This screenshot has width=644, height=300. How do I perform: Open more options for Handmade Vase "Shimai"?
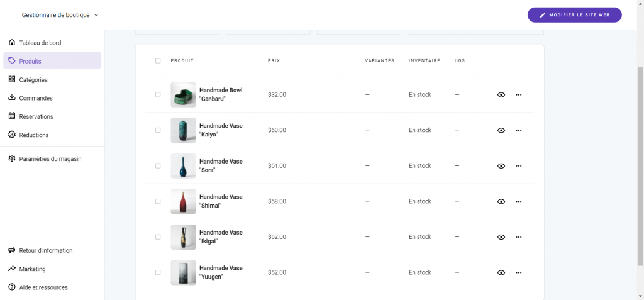click(x=519, y=202)
